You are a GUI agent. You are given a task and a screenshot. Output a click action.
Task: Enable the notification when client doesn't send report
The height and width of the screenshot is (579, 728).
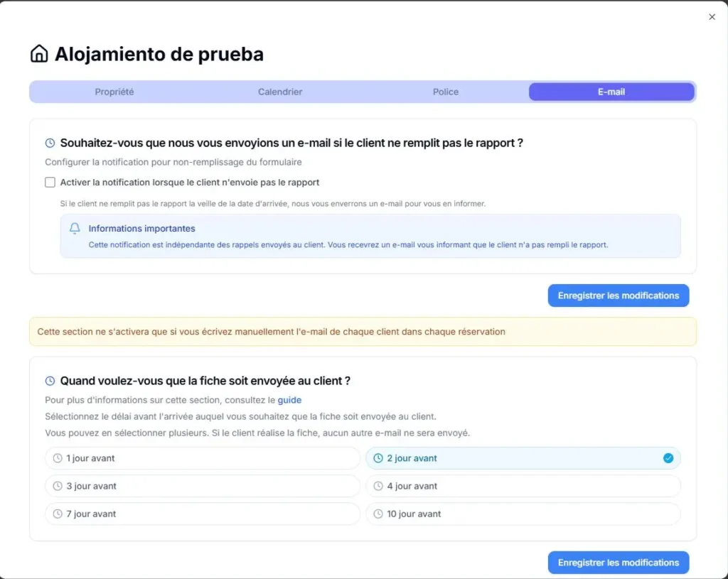coord(50,182)
